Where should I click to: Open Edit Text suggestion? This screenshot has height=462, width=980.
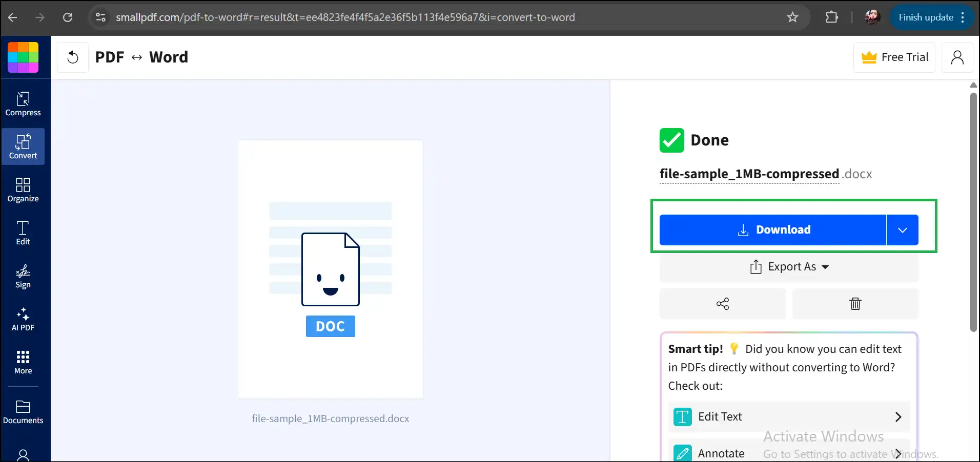(x=789, y=417)
